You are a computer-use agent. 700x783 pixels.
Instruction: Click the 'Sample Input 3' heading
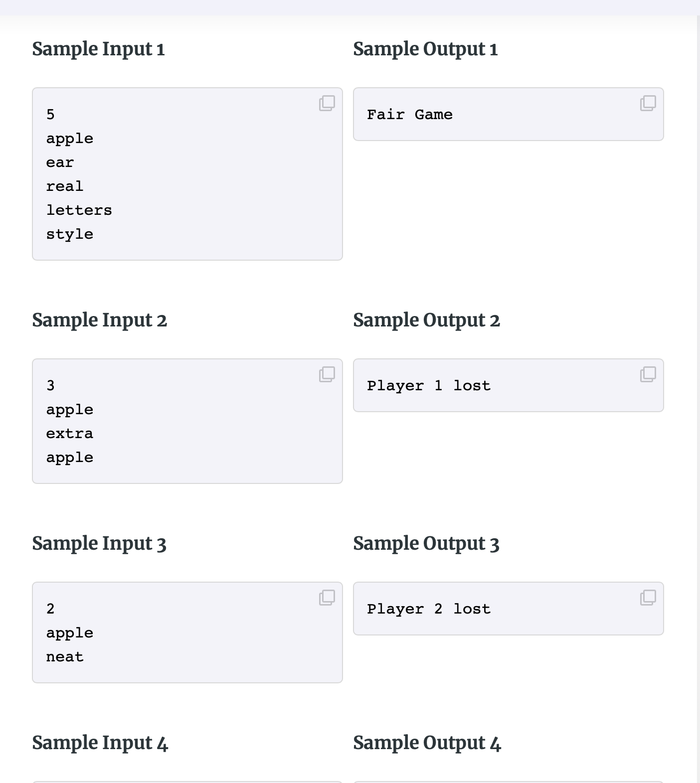(x=99, y=543)
